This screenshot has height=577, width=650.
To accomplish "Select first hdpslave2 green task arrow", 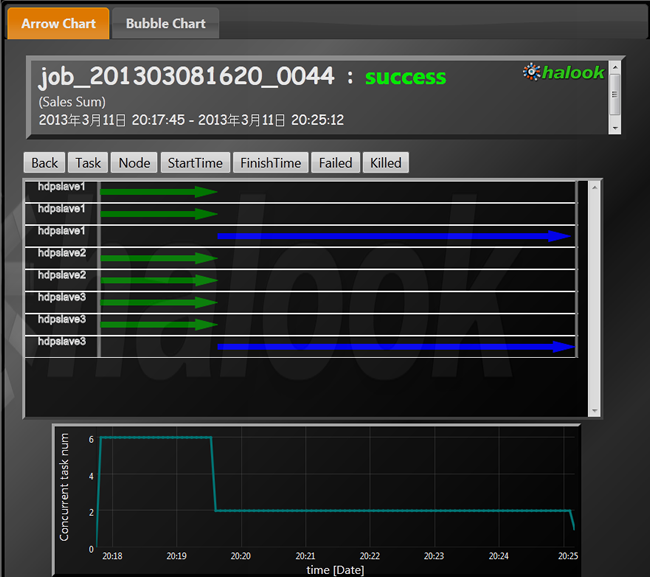I will tap(159, 258).
